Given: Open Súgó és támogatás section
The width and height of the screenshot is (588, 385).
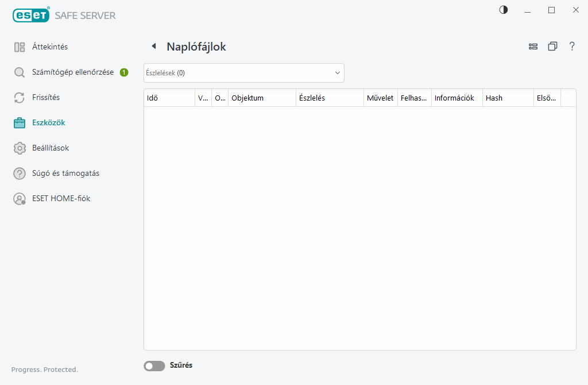Looking at the screenshot, I should tap(69, 174).
